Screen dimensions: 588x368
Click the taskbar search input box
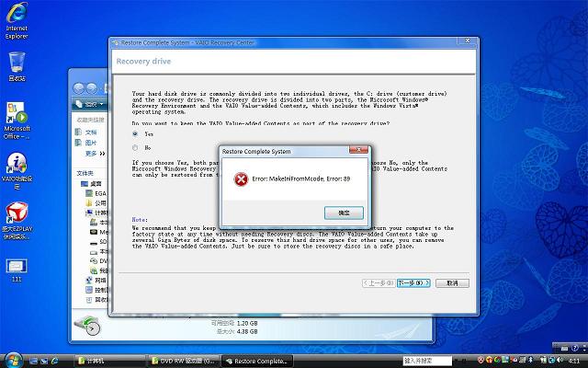(x=427, y=361)
